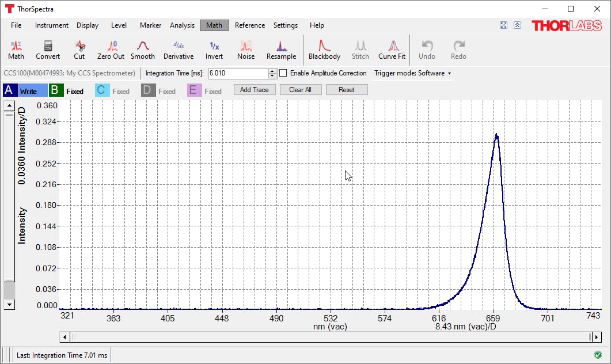This screenshot has height=364, width=611.
Task: Select trace A toggle
Action: [9, 90]
